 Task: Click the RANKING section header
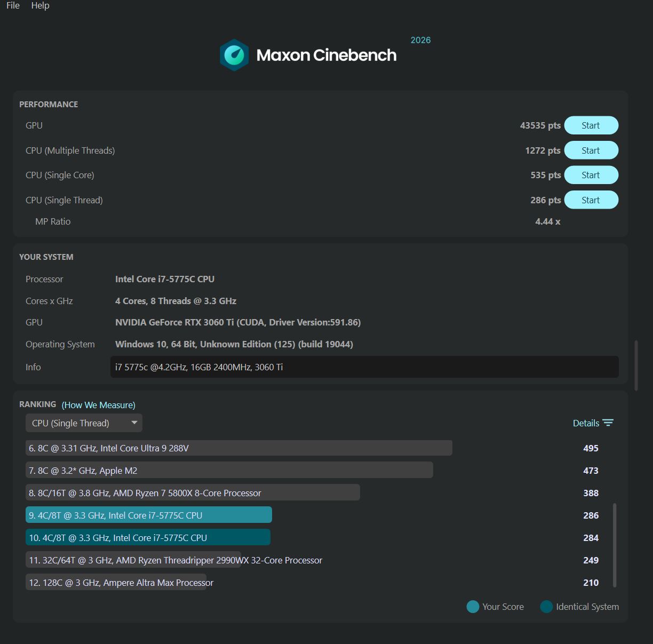37,404
